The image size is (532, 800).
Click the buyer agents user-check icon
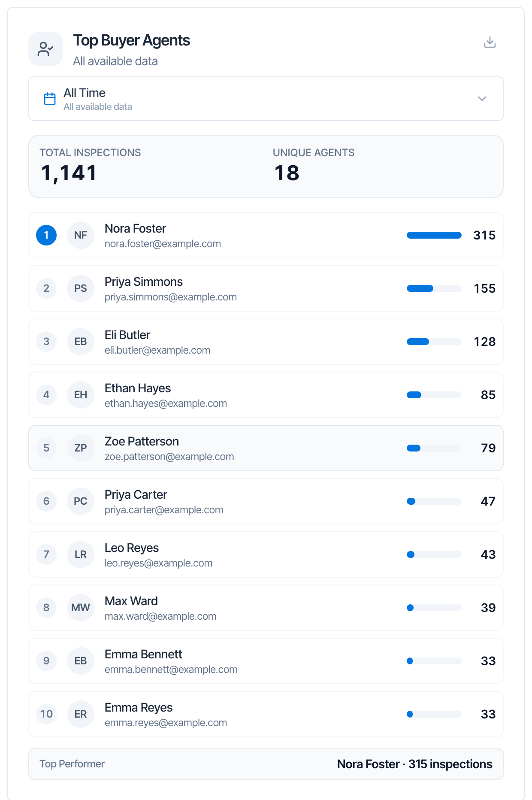[45, 49]
